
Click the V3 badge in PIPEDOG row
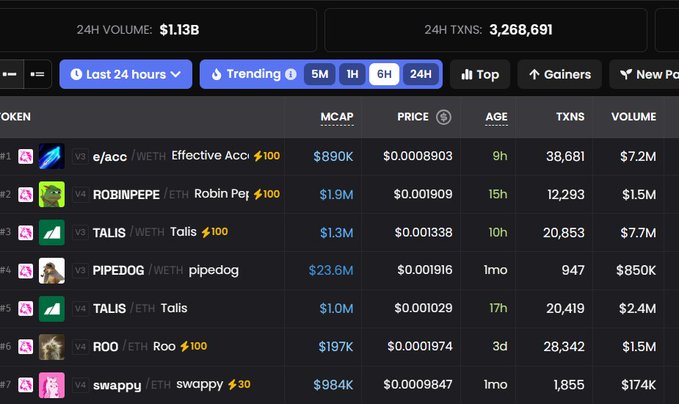pos(80,271)
